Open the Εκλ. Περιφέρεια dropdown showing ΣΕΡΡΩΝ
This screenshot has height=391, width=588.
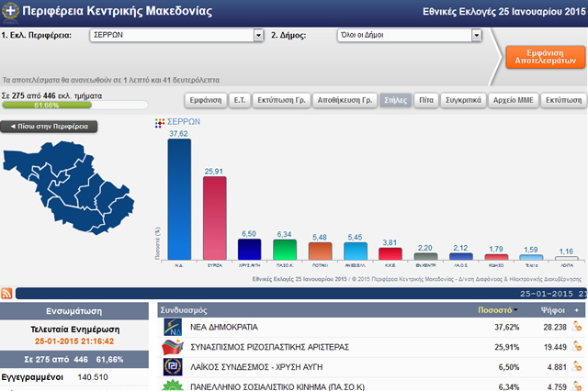click(176, 36)
